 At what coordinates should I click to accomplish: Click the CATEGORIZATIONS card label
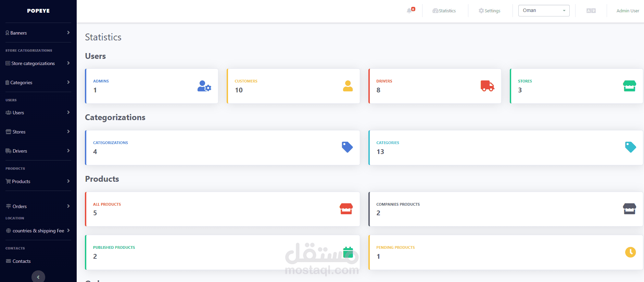tap(111, 143)
